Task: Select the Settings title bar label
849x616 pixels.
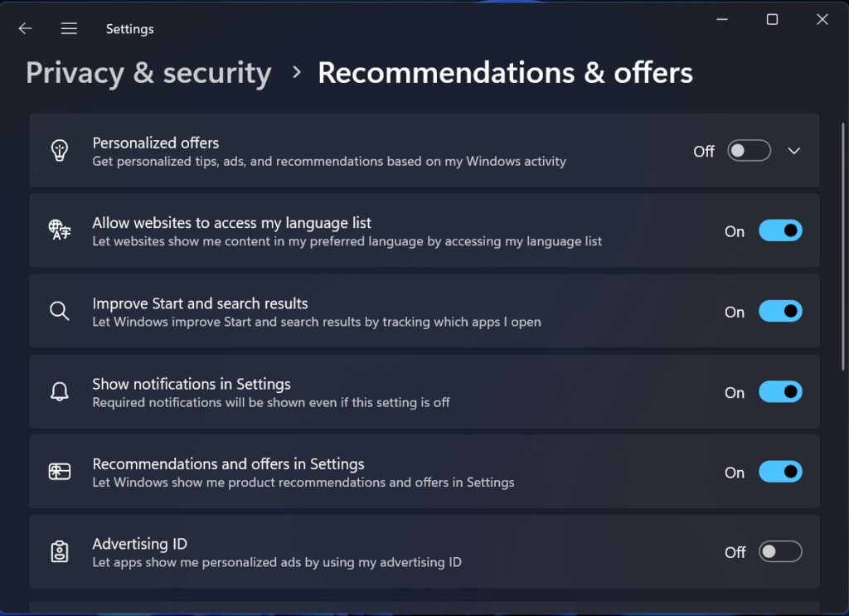Action: click(129, 27)
